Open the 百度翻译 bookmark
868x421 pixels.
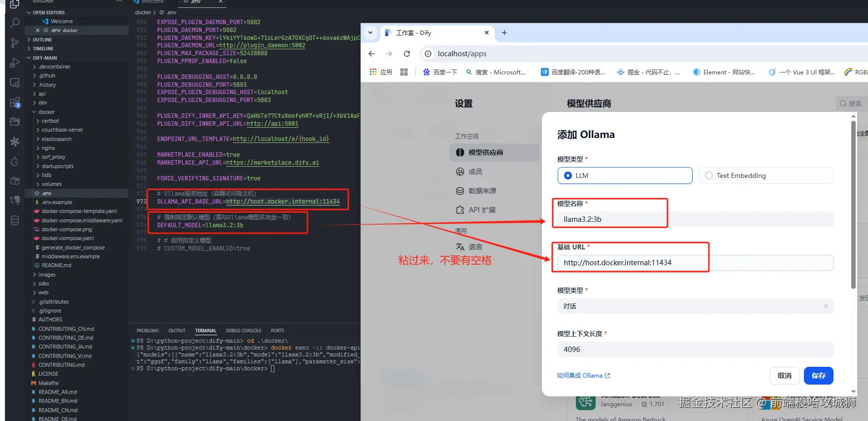pos(573,72)
